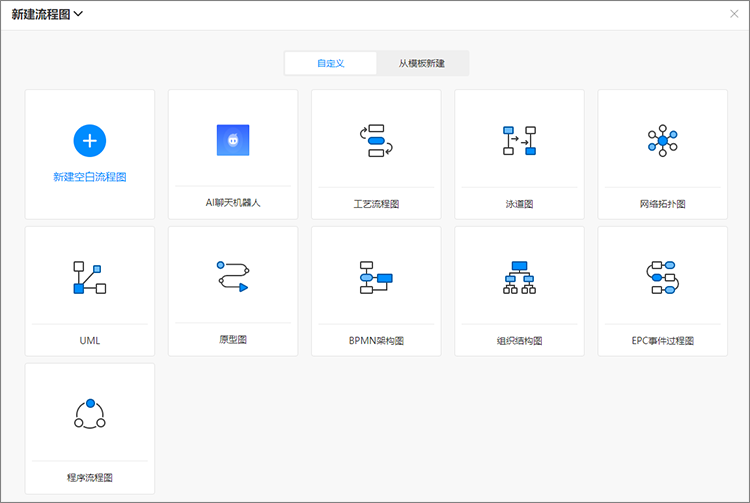This screenshot has width=750, height=503.
Task: Click the 程序流程图 label text
Action: [x=90, y=477]
